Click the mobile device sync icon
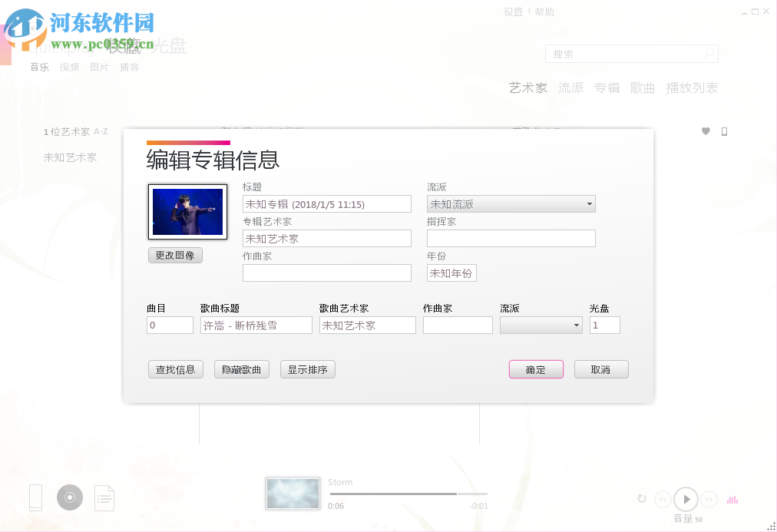The width and height of the screenshot is (777, 532). (x=724, y=131)
